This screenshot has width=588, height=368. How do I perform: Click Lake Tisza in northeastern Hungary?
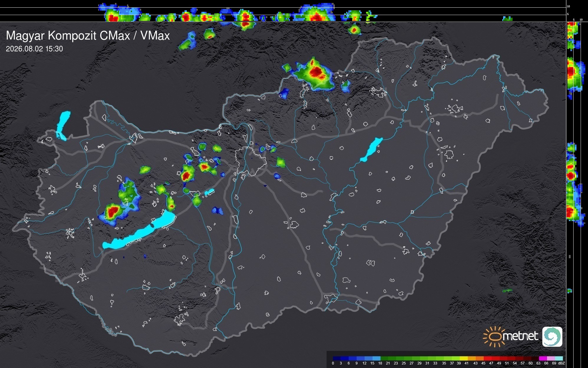point(371,150)
